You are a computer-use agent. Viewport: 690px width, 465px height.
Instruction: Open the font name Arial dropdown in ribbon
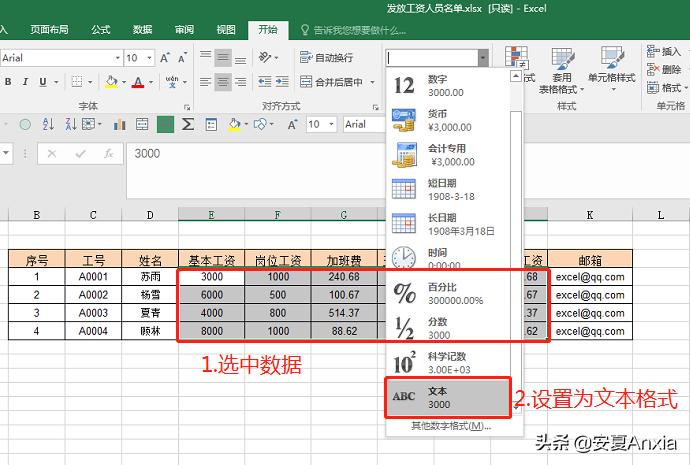[x=117, y=58]
